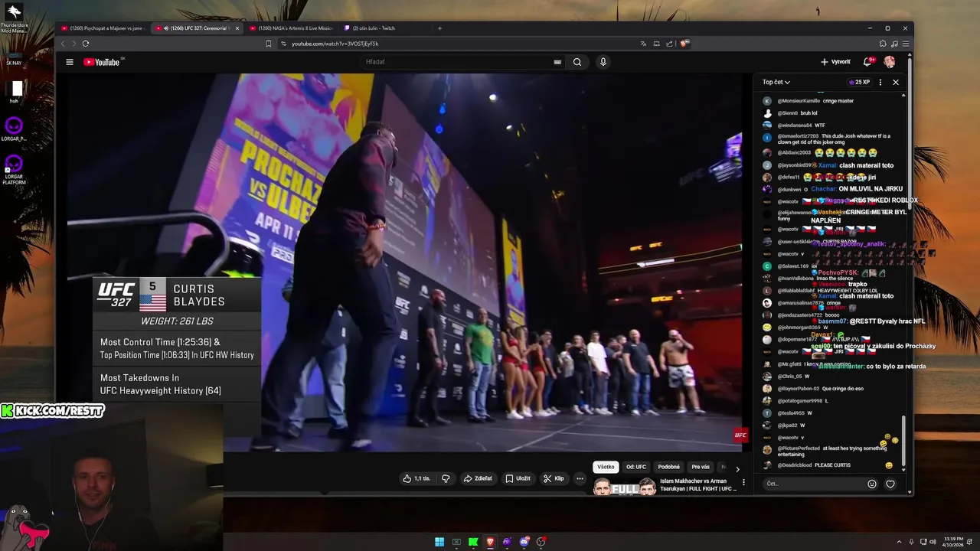Viewport: 980px width, 551px height.
Task: Show more filter chips with right arrow
Action: (737, 468)
